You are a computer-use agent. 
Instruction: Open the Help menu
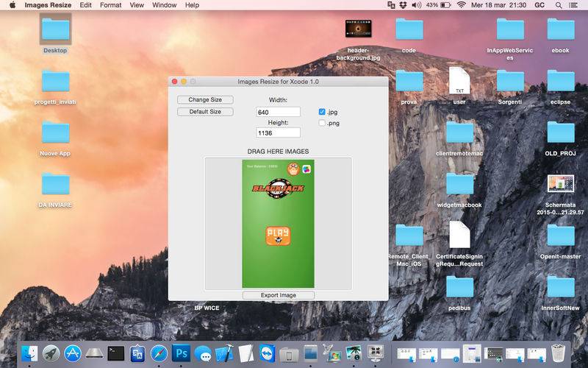192,5
